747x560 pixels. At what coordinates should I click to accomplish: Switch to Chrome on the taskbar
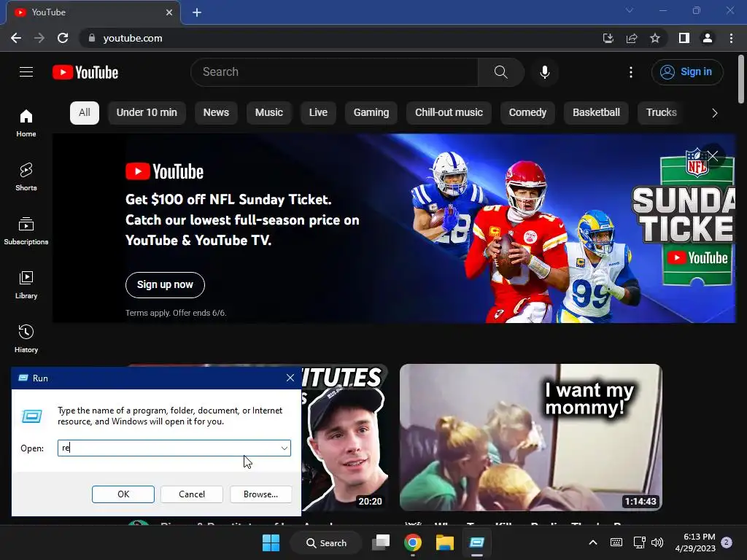click(x=413, y=542)
